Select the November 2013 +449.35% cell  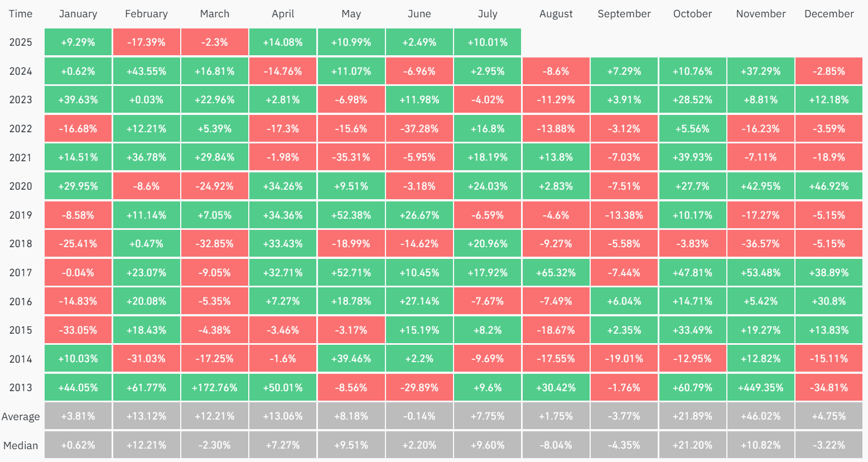[x=761, y=388]
